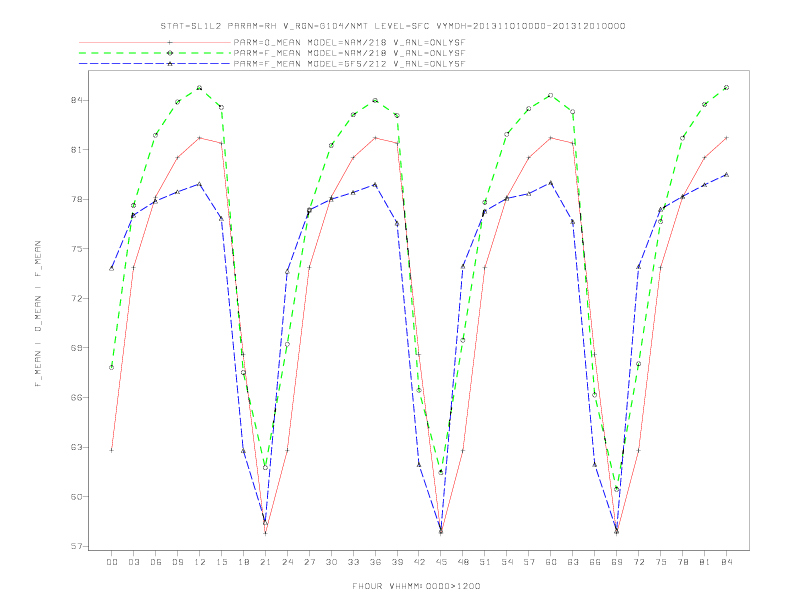This screenshot has height=612, width=792.
Task: Click x-axis tick label 72
Action: tap(639, 562)
